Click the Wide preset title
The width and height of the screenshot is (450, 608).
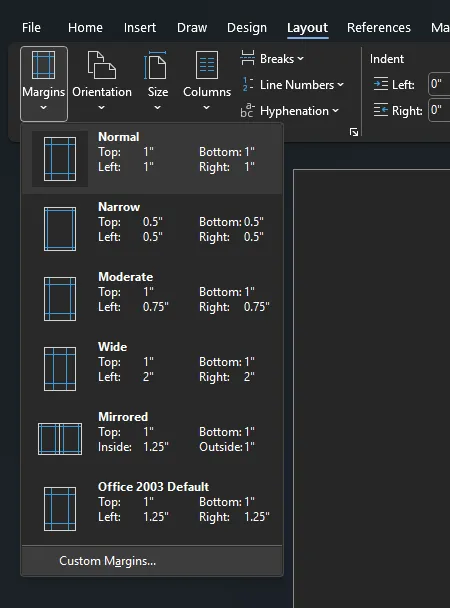pos(112,347)
